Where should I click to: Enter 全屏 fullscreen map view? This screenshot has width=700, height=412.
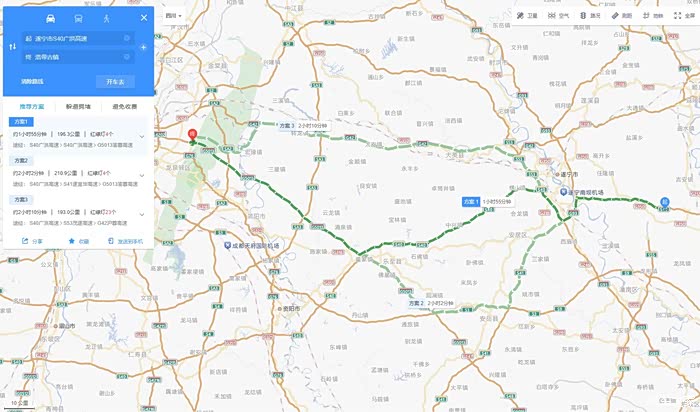click(x=685, y=16)
